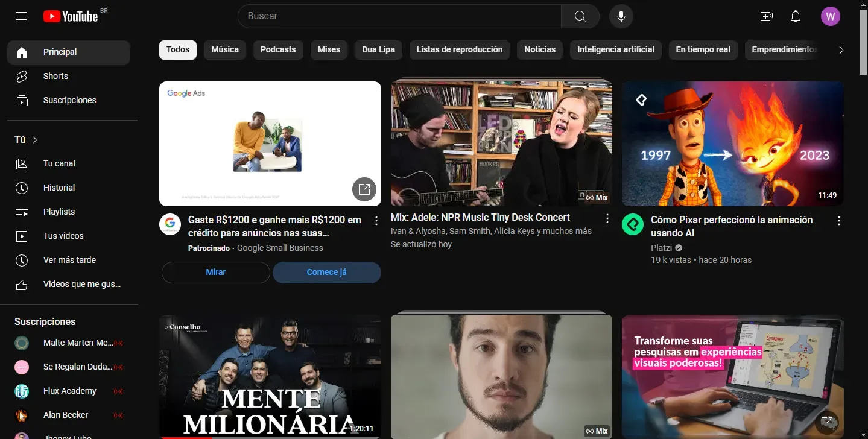Click '19 k vistas • hace 20 horas' text

pos(701,261)
